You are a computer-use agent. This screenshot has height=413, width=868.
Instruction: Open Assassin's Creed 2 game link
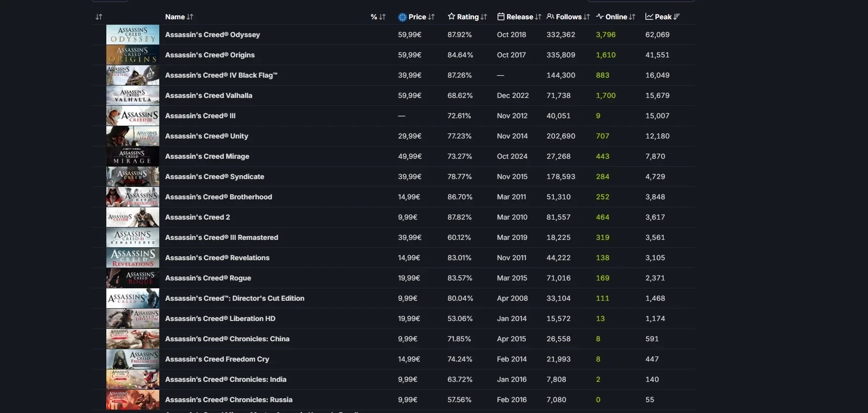tap(197, 217)
